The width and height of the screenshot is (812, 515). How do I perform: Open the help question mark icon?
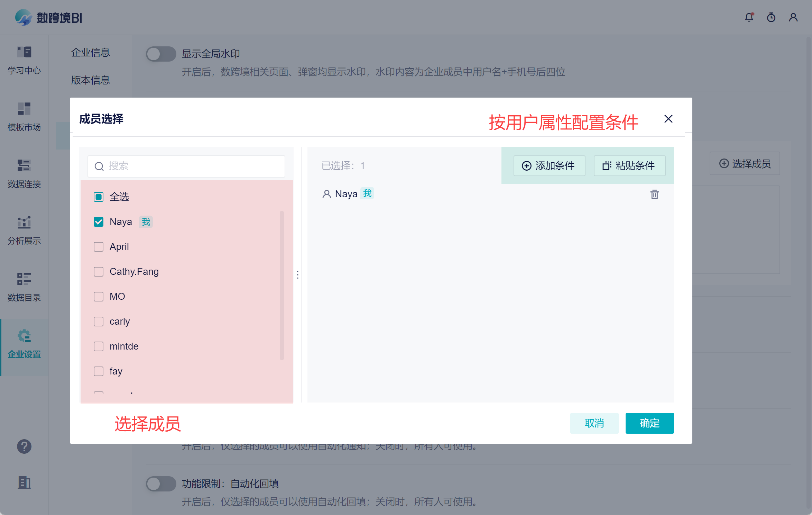click(24, 446)
